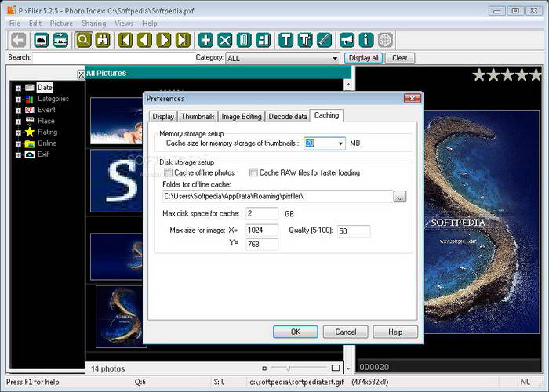Click the Quality (5-100) input field
This screenshot has width=549, height=392.
[354, 231]
